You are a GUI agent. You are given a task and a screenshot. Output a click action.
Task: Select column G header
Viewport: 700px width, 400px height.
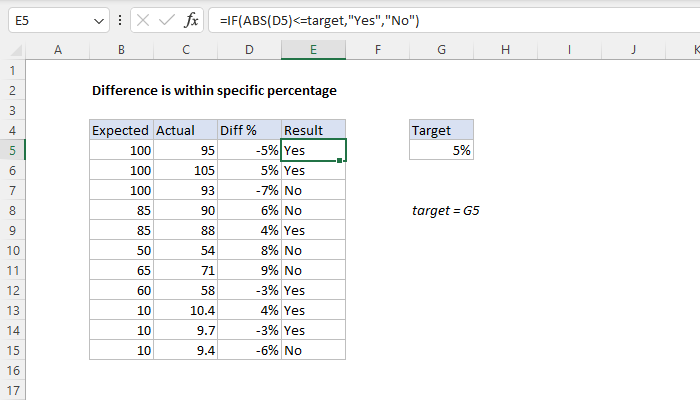441,50
